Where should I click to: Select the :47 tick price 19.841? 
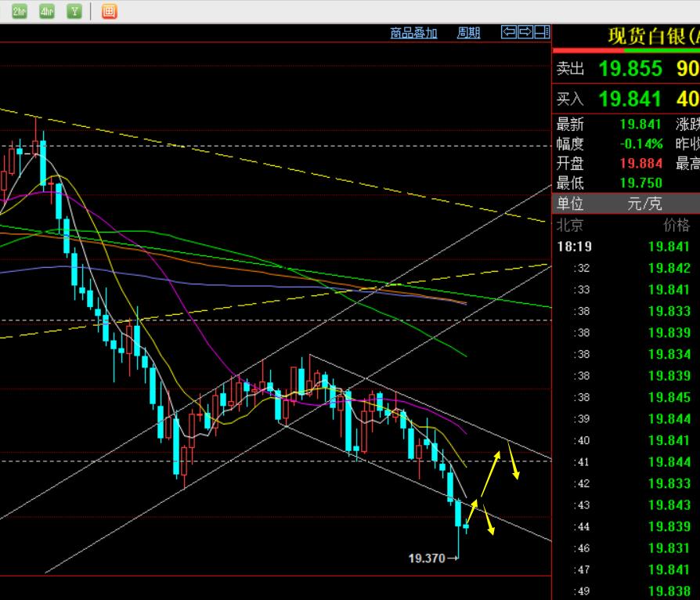coord(669,569)
